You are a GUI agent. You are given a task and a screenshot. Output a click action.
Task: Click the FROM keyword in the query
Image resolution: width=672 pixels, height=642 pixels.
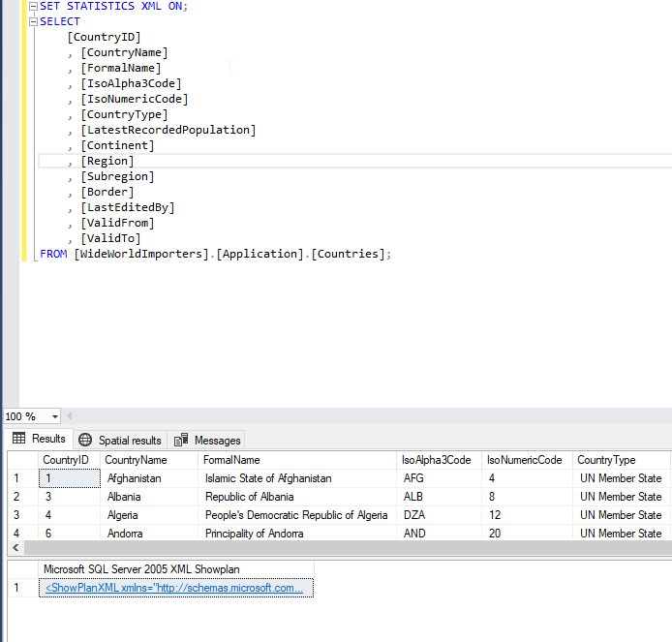(x=53, y=254)
